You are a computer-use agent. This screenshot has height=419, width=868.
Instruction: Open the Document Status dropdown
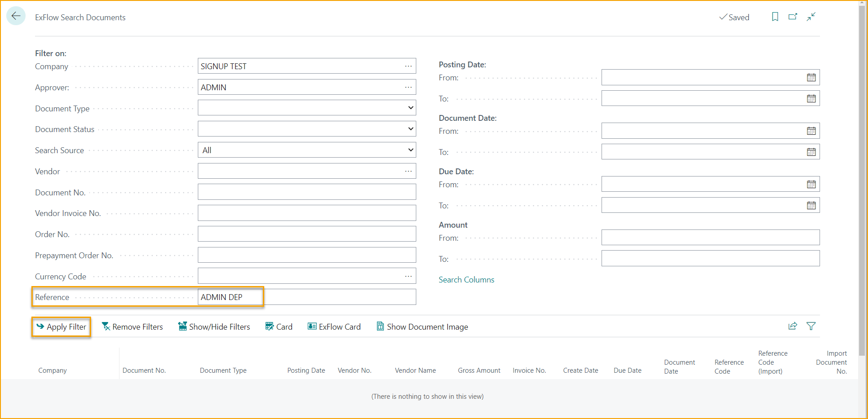[410, 128]
